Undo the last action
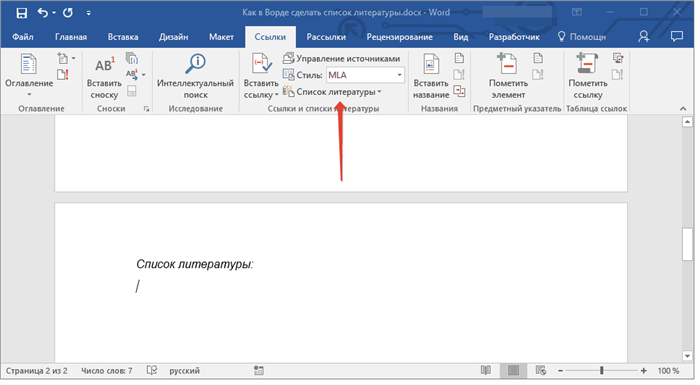Screen dimensions: 700x385 tap(42, 13)
